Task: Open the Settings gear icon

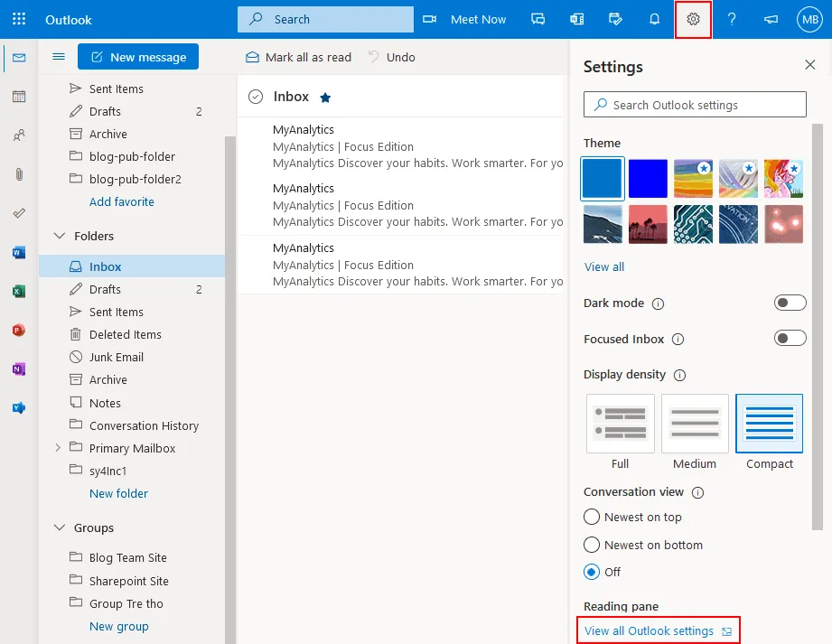Action: point(693,19)
